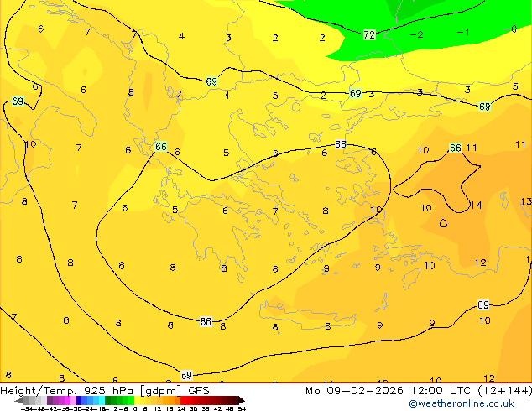
Task: Pick the bright red swatch in the temperature scale
Action: (x=184, y=400)
